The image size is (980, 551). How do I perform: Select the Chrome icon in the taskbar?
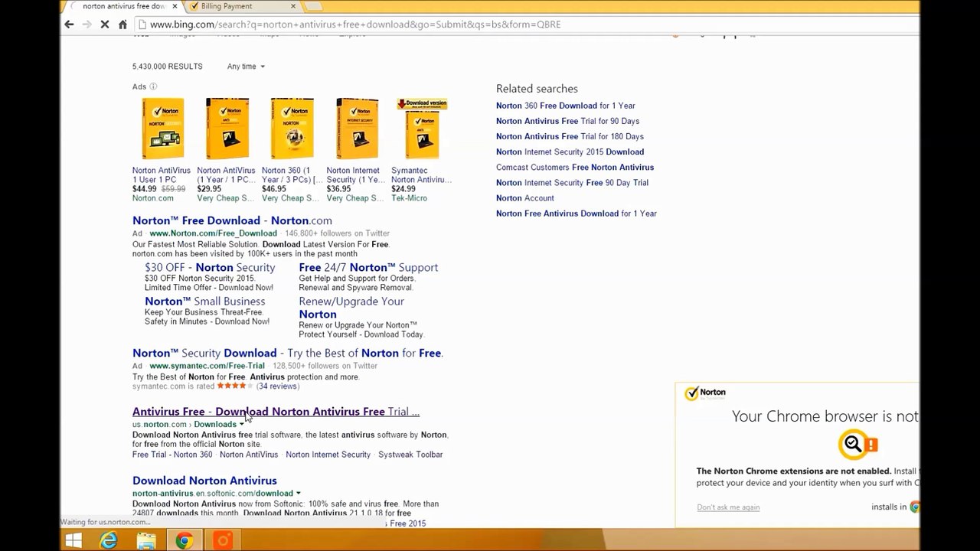pos(184,541)
